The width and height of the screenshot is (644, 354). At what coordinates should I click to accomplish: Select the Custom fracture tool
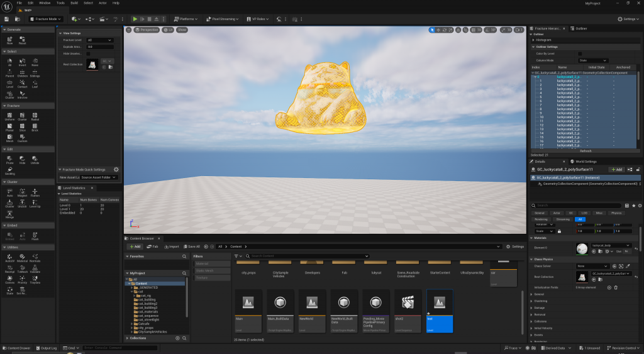point(22,138)
